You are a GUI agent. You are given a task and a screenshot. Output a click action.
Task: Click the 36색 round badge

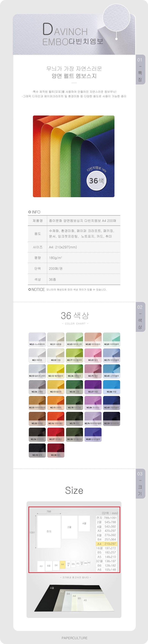click(96, 180)
